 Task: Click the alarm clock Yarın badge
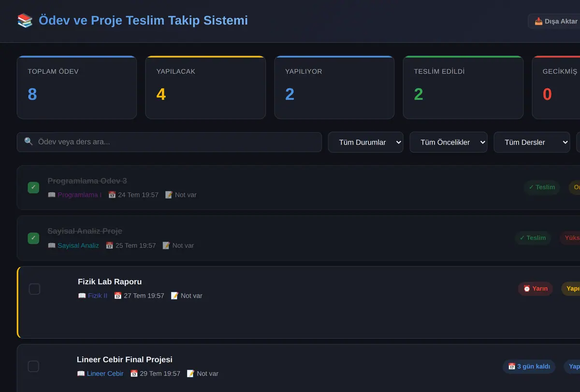tap(535, 289)
